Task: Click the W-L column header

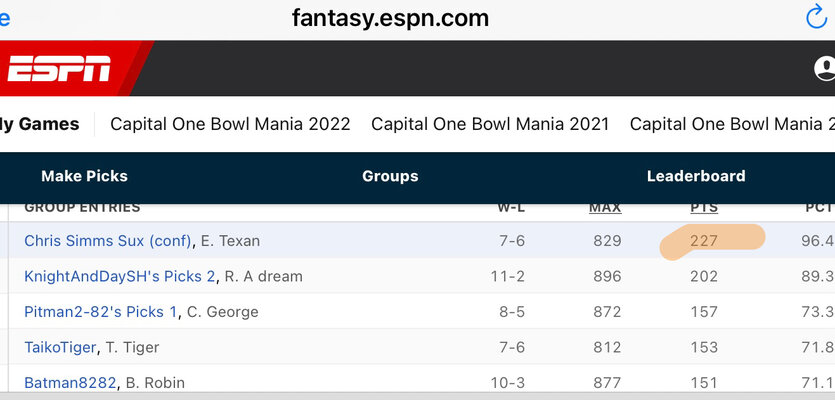Action: click(x=511, y=208)
